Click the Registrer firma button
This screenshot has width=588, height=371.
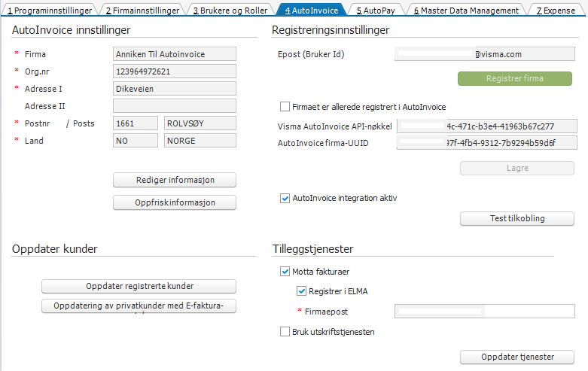515,78
